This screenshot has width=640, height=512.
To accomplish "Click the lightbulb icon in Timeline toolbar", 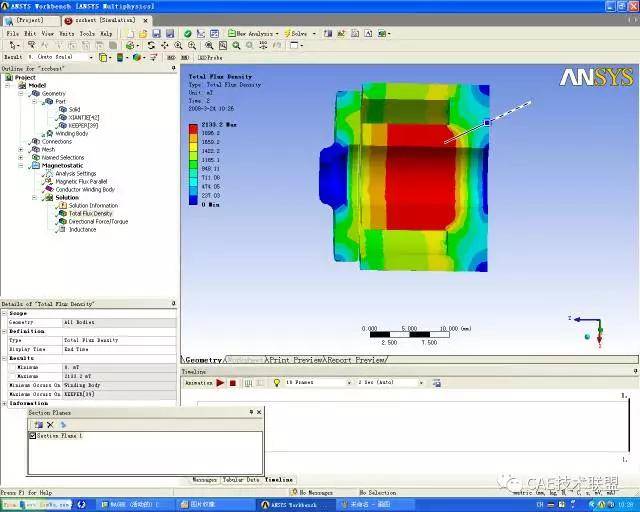I will [x=277, y=383].
